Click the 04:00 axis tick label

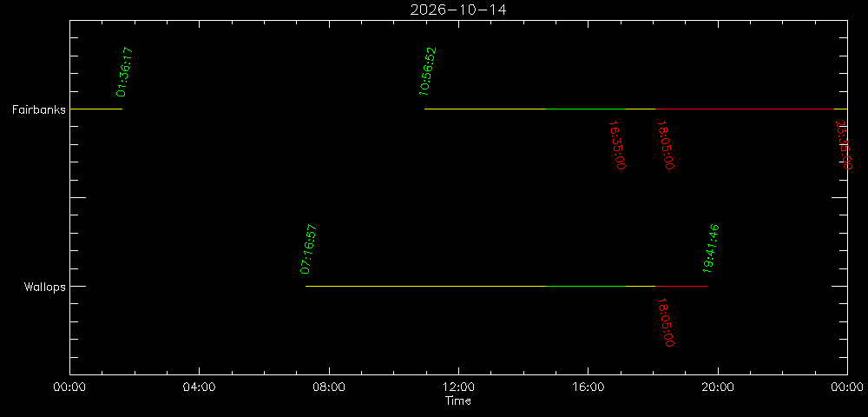pyautogui.click(x=200, y=387)
